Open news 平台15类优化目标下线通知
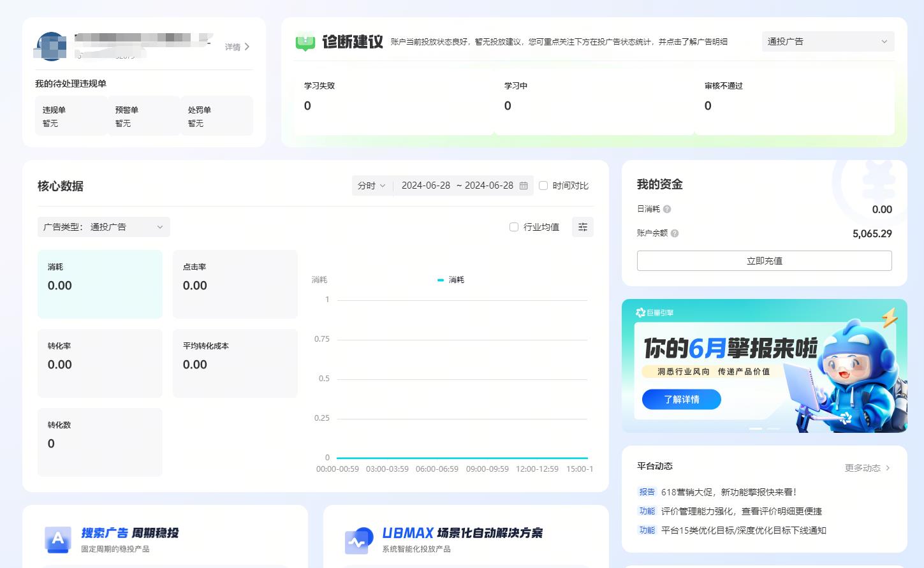The height and width of the screenshot is (568, 924). coord(744,530)
